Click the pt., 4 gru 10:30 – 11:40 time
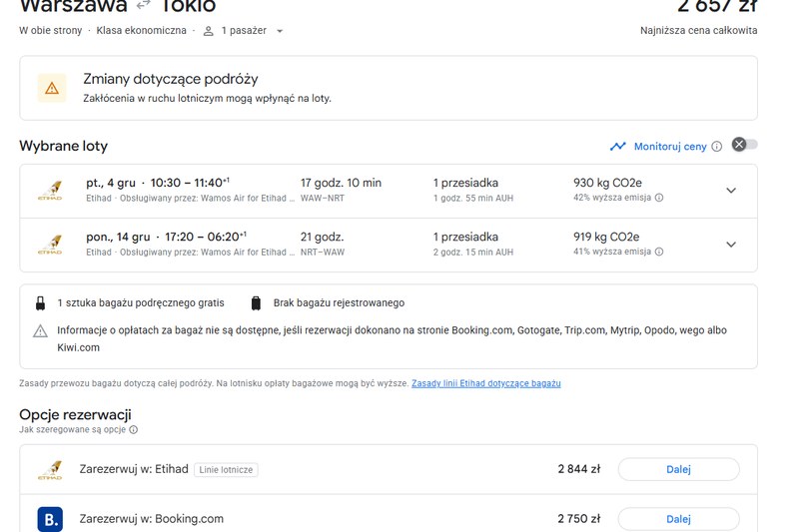 158,183
